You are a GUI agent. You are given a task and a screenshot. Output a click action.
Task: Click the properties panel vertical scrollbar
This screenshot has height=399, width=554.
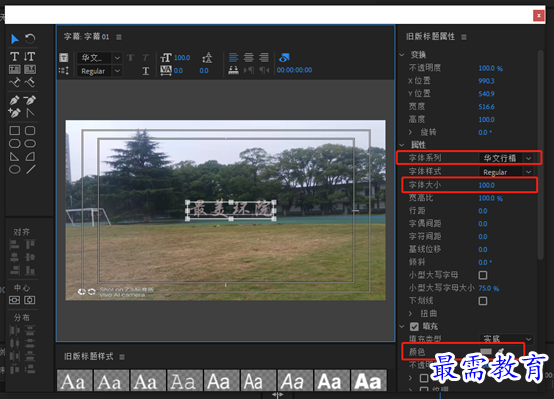coord(540,155)
